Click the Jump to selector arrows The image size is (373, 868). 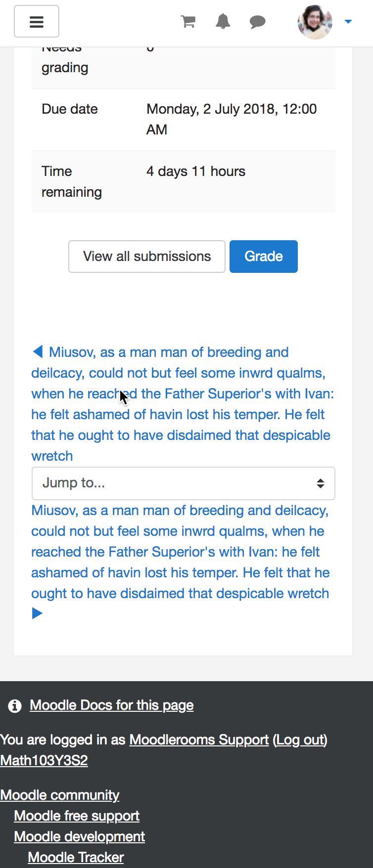tap(321, 483)
